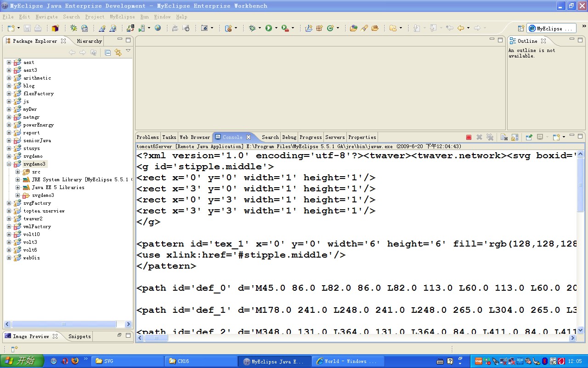Switch to the Hierarchy tab

click(89, 41)
